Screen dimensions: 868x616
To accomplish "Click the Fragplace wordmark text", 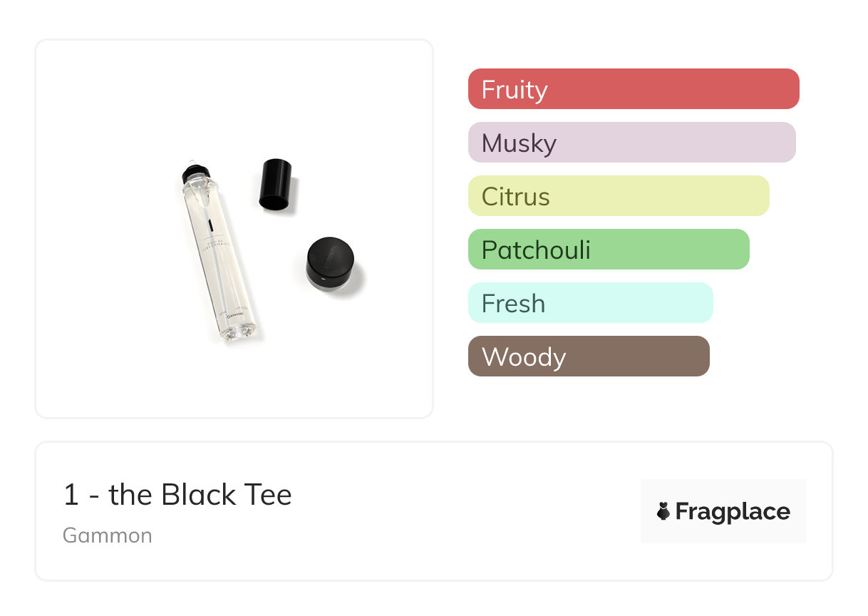I will [733, 511].
